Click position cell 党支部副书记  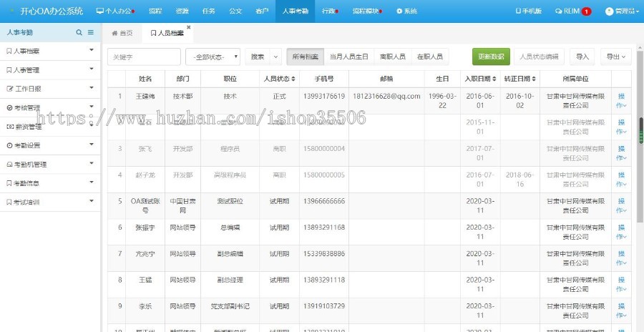pyautogui.click(x=230, y=306)
